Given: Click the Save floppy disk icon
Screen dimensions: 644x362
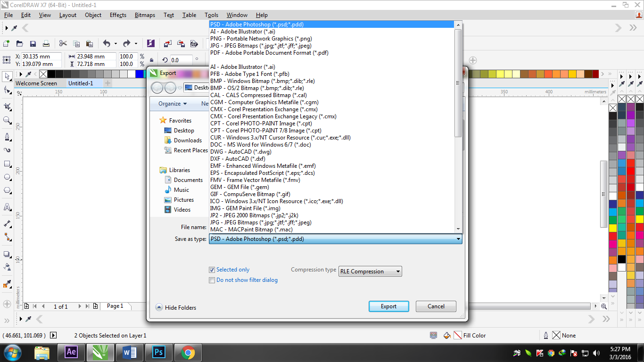Looking at the screenshot, I should tap(33, 43).
